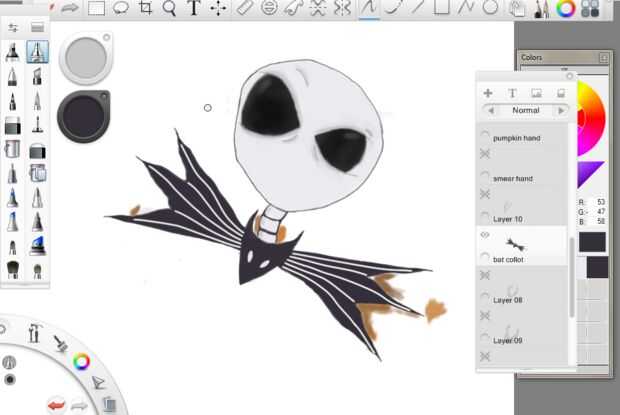Toggle the ellipse guide tool
The image size is (620, 415).
click(269, 8)
